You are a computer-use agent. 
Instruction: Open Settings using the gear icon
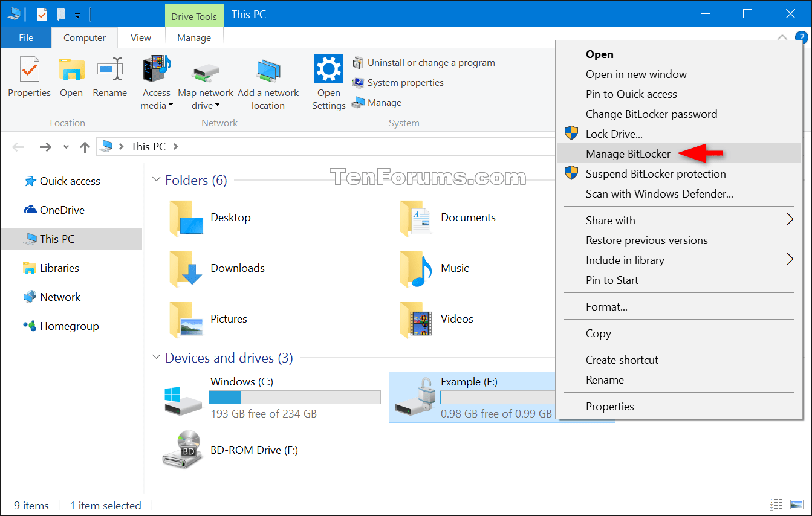[x=328, y=69]
